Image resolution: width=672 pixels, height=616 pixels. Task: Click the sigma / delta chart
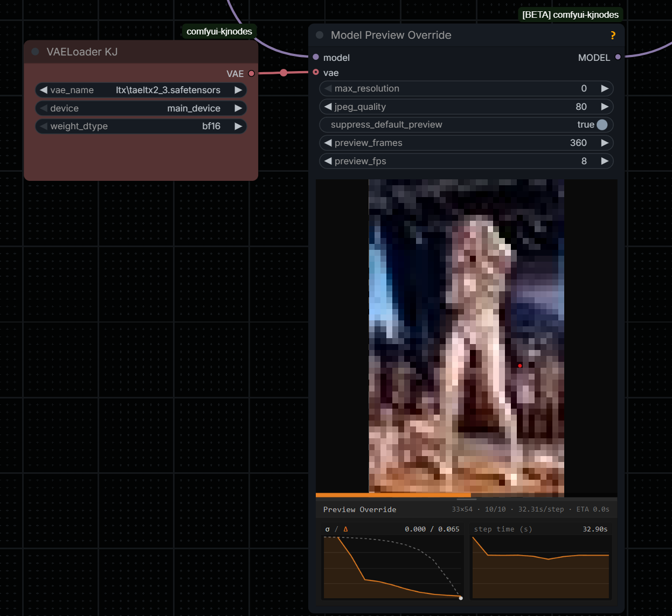393,566
